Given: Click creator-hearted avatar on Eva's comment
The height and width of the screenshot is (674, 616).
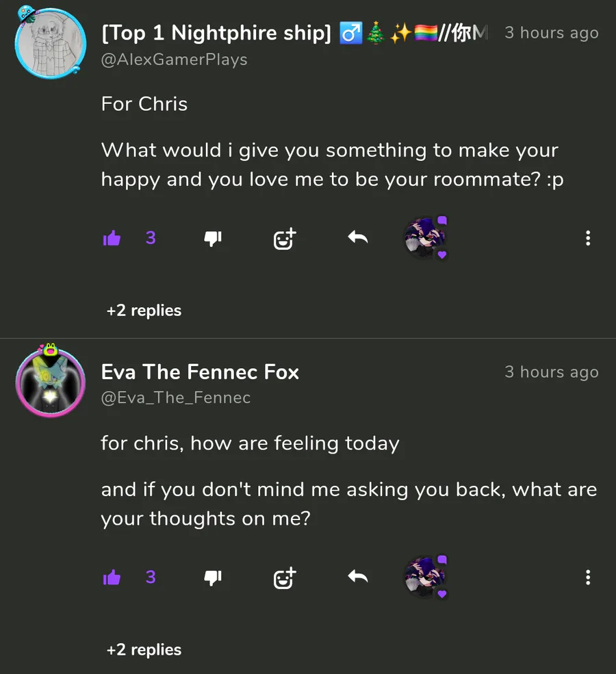Looking at the screenshot, I should (x=425, y=578).
